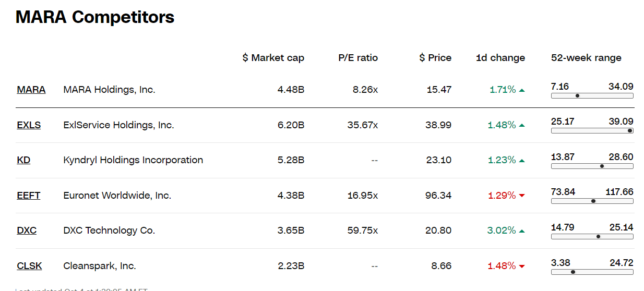Click the $ Market cap column header
The image size is (644, 291).
click(273, 58)
